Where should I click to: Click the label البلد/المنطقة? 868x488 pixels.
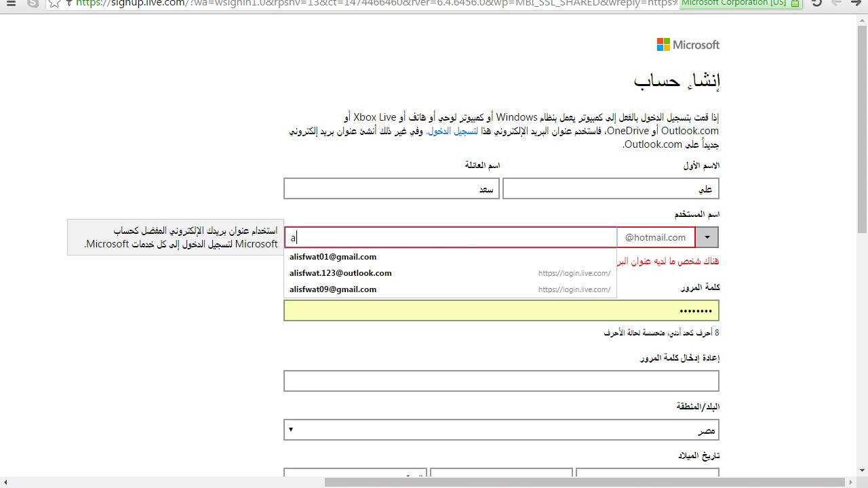[x=698, y=407]
